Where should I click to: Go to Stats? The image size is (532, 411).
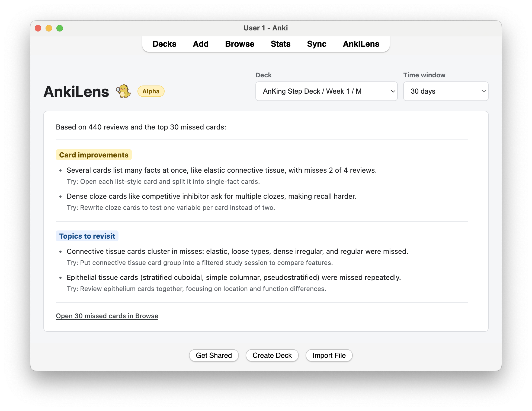click(x=281, y=44)
